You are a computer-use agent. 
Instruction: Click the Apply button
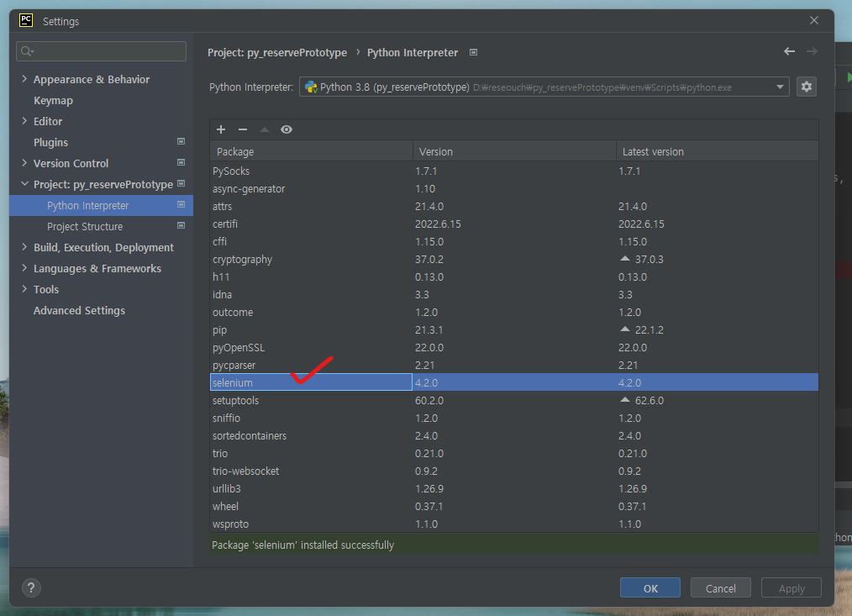tap(792, 587)
